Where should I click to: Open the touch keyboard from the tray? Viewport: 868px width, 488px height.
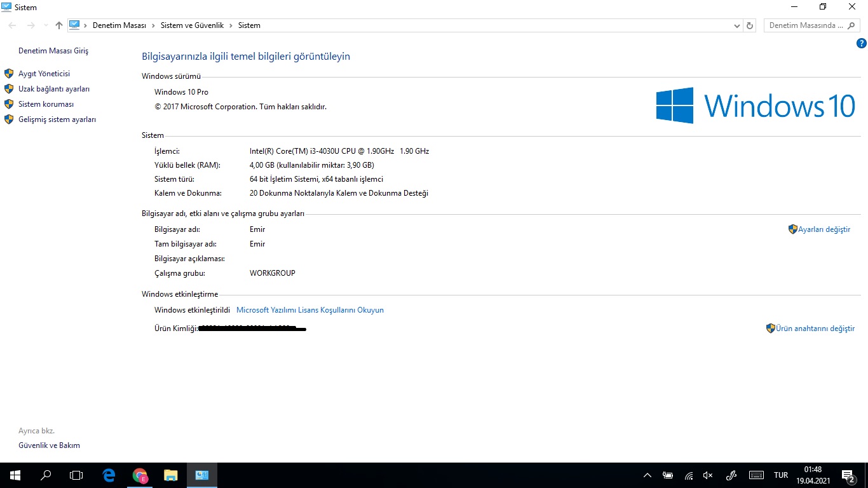tap(756, 475)
